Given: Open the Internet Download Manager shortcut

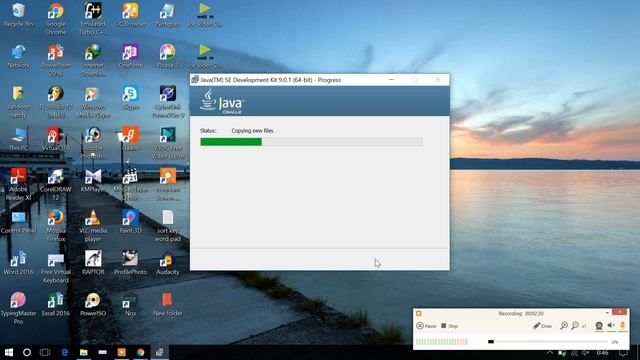Looking at the screenshot, I should point(93,60).
